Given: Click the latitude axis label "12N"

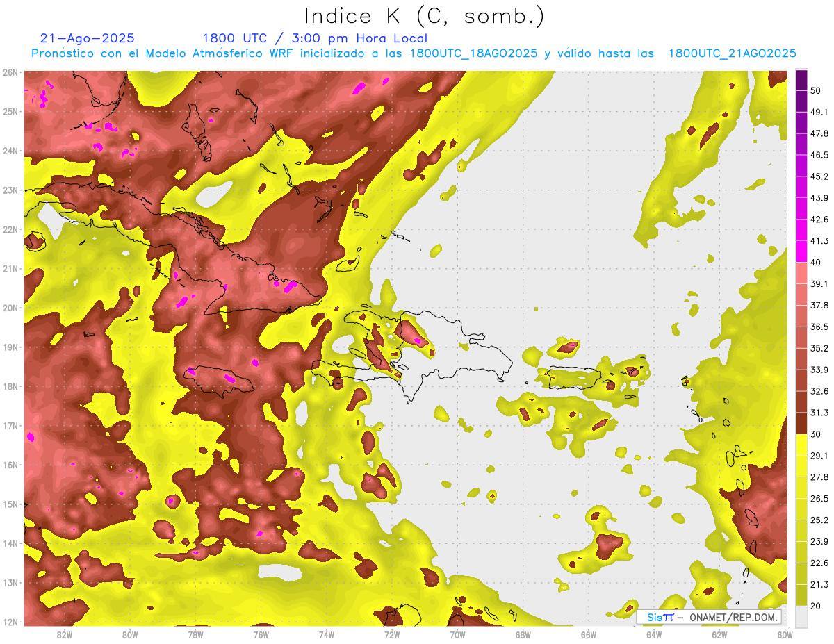Looking at the screenshot, I should pos(10,622).
